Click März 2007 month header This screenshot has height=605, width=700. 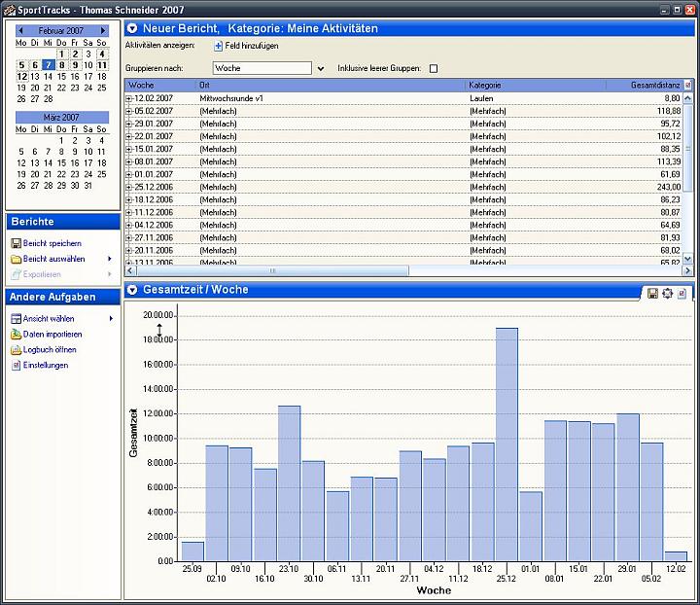coord(61,118)
